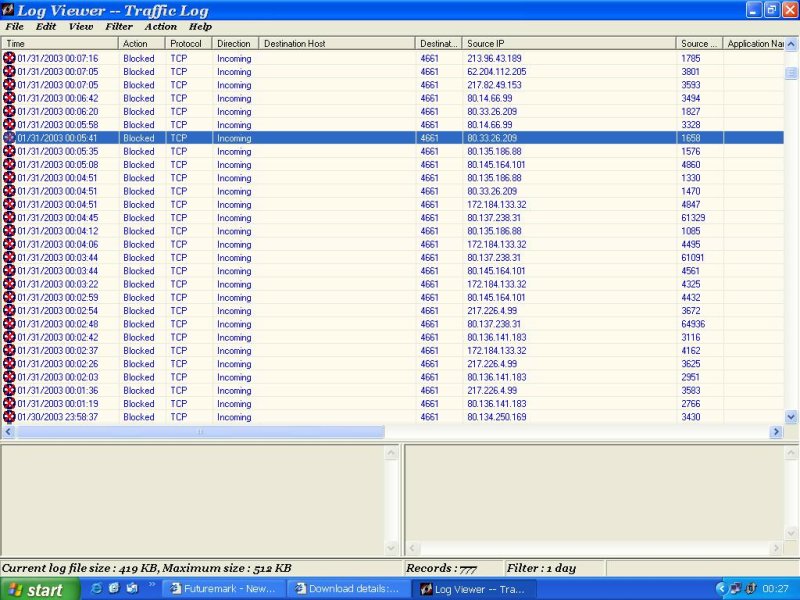Sort by the Action column header
The image size is (800, 600).
(x=142, y=43)
